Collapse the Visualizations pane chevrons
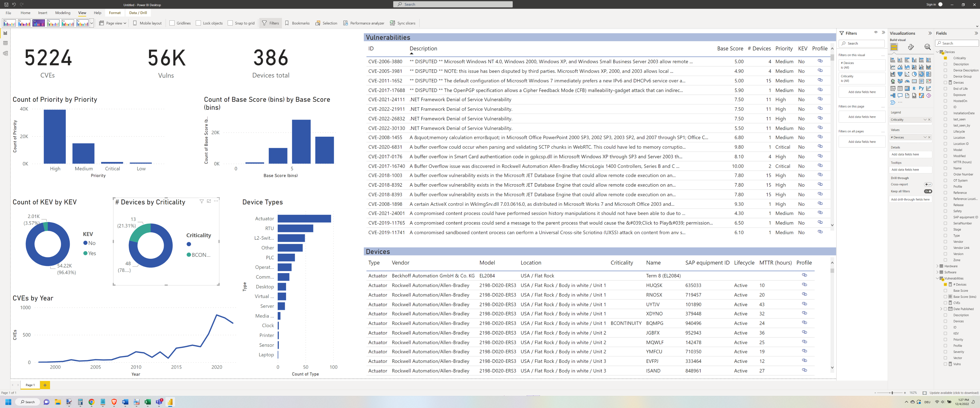Viewport: 980px width, 408px height. tap(930, 33)
